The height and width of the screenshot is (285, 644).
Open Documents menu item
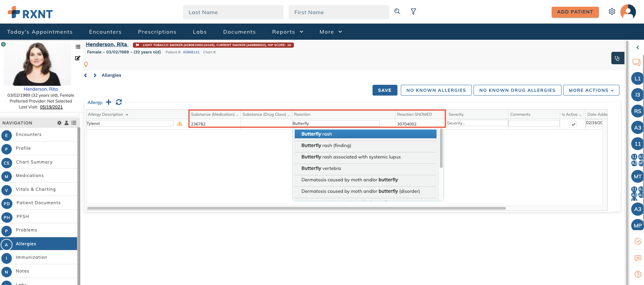pyautogui.click(x=239, y=32)
